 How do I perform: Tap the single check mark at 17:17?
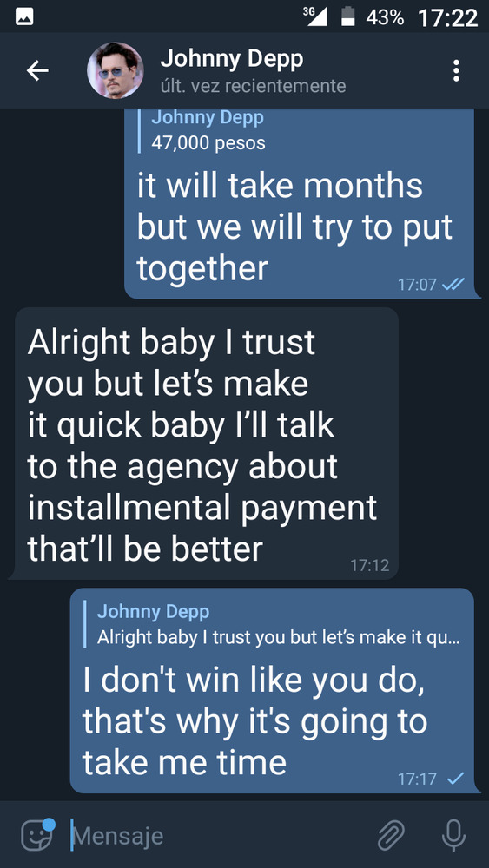click(455, 779)
